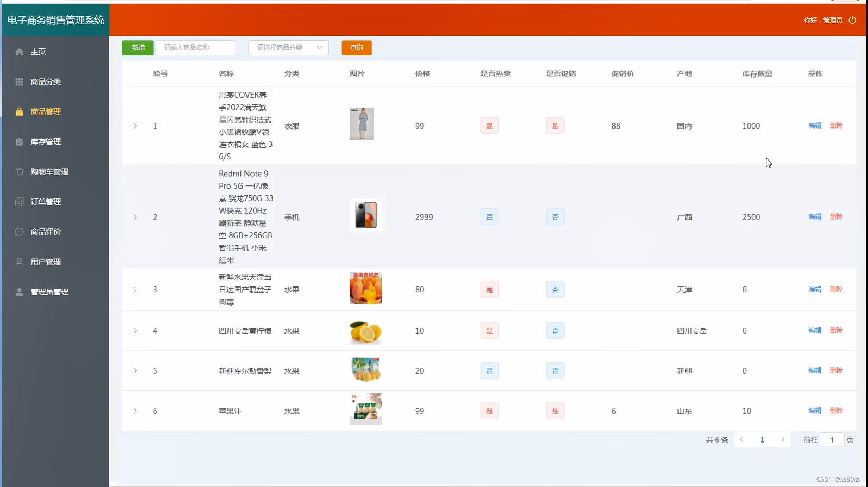868x487 pixels.
Task: Expand row 4 四川安岳黄柠檬 chevron
Action: (x=135, y=331)
